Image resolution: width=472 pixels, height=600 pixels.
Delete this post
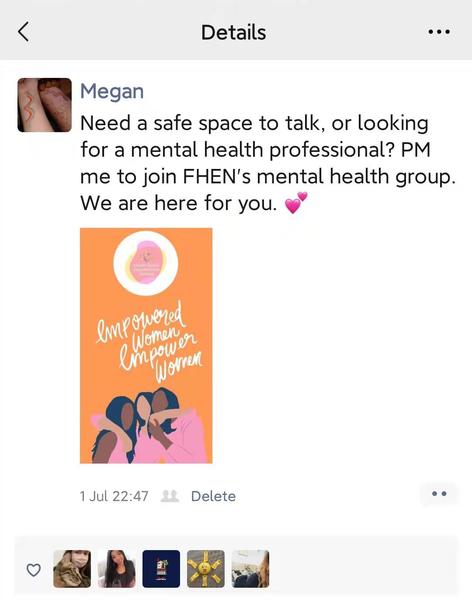[213, 496]
